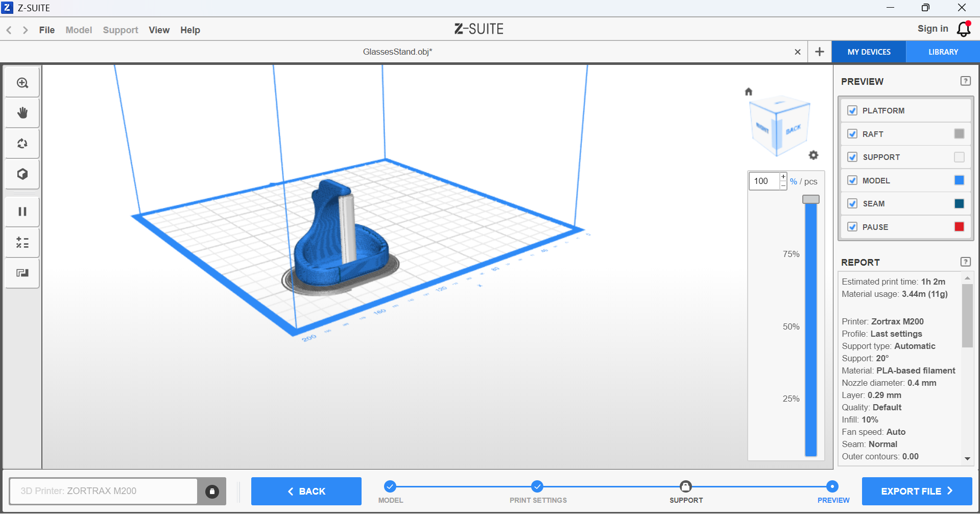
Task: Close the GlassesStand.obj tab
Action: coord(798,52)
